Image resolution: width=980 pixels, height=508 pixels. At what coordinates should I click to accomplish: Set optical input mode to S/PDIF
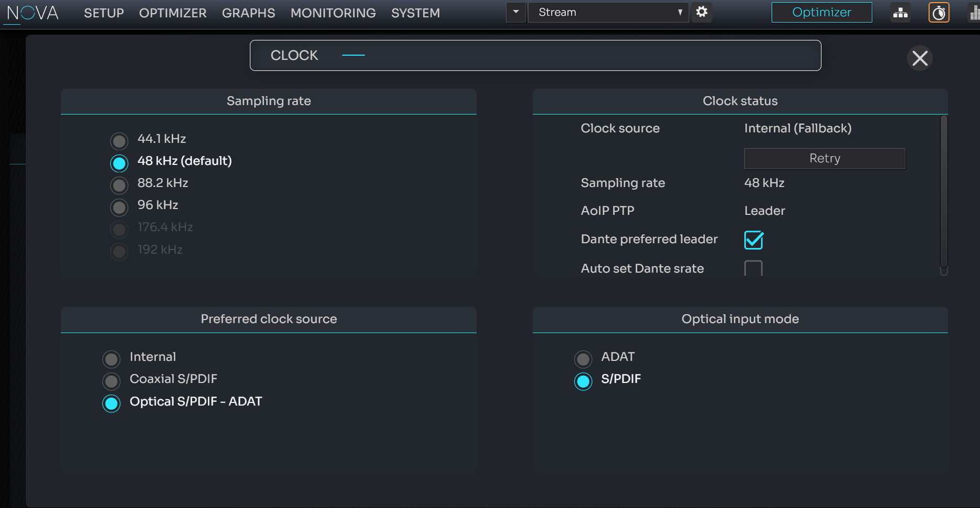pos(583,381)
